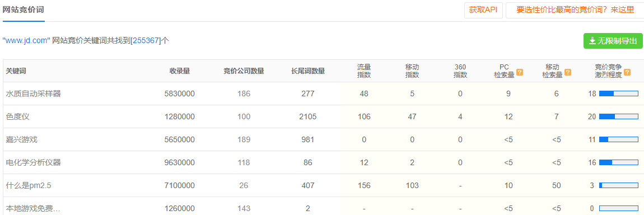Click 移动指数 value 103
This screenshot has width=644, height=215.
click(x=412, y=185)
